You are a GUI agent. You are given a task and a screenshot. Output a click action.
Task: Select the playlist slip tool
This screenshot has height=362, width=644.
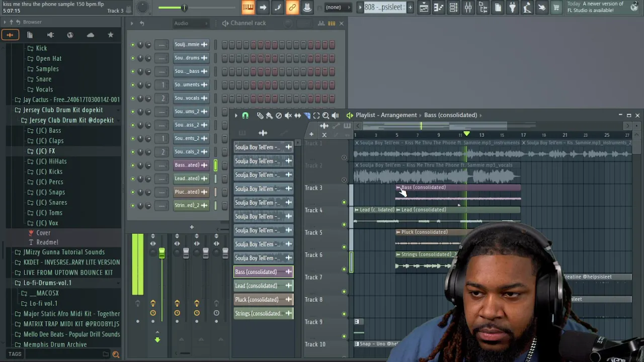297,115
